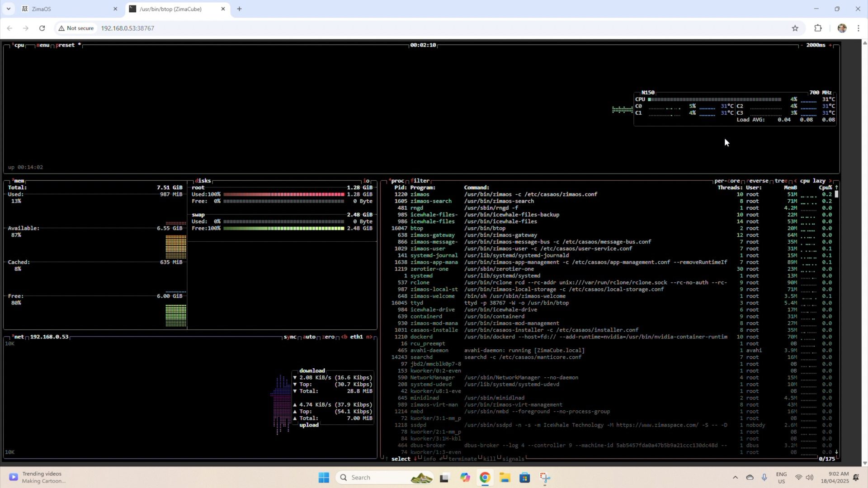The width and height of the screenshot is (868, 488).
Task: Click net sync option
Action: (290, 337)
